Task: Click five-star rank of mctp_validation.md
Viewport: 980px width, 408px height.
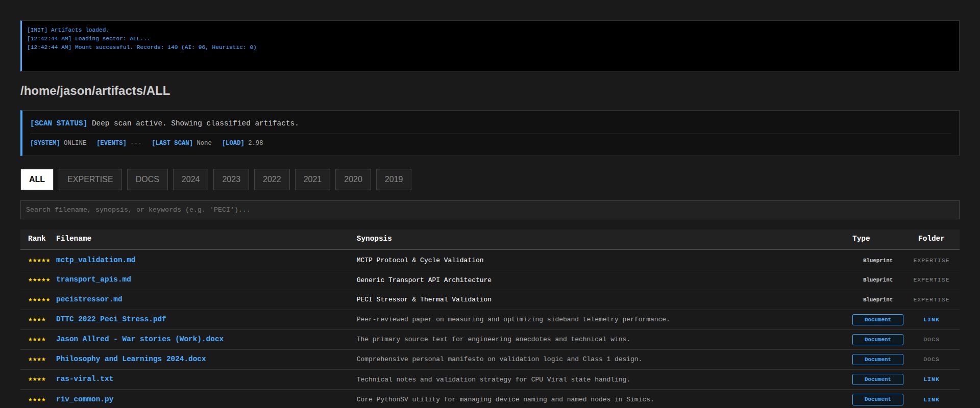Action: (39, 261)
